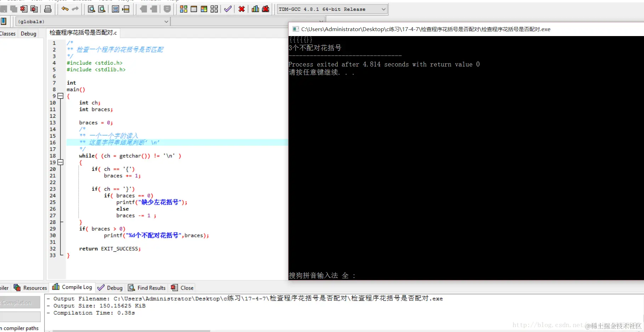The width and height of the screenshot is (644, 332).
Task: Click the highlighted comment on line 16
Action: pyautogui.click(x=119, y=142)
